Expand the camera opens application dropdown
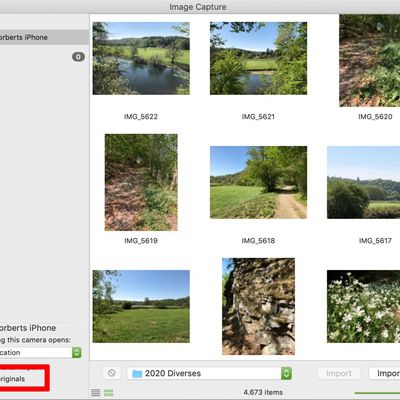The width and height of the screenshot is (400, 400). pos(41,352)
